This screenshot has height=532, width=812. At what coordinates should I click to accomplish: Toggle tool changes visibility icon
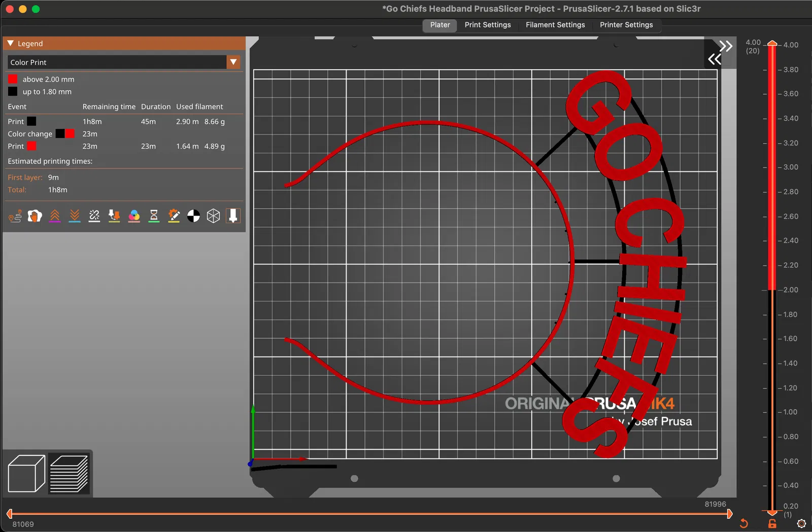(114, 216)
